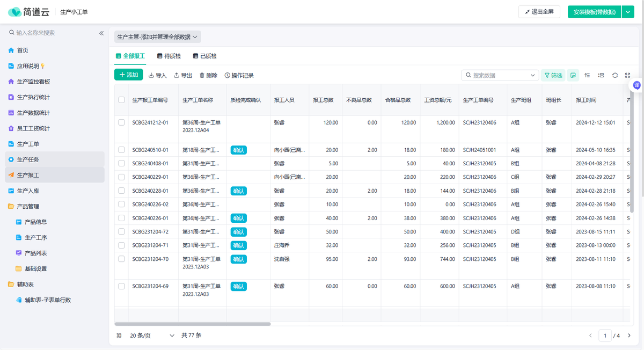The image size is (644, 350).
Task: Click the purple translate floating icon
Action: click(637, 85)
